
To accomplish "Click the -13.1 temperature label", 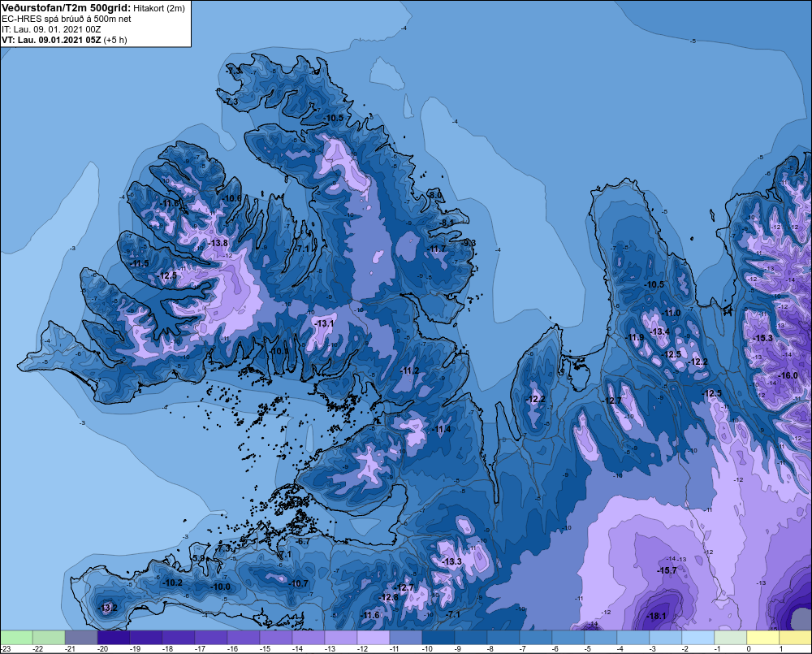I will click(x=324, y=323).
